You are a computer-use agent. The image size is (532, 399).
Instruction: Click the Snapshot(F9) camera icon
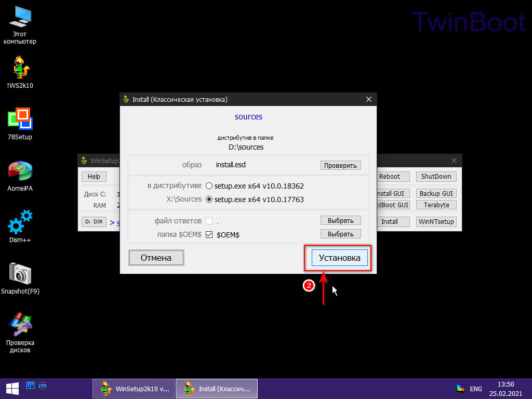[20, 273]
